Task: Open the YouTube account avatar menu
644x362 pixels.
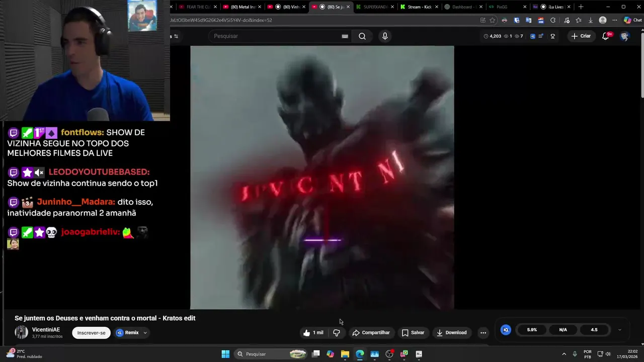Action: coord(624,36)
